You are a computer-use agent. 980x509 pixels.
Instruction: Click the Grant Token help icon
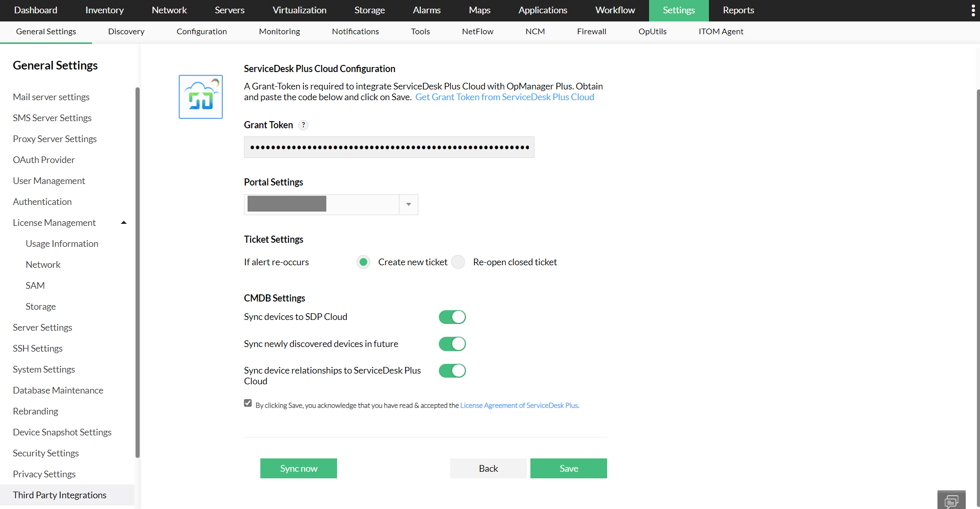pyautogui.click(x=303, y=125)
